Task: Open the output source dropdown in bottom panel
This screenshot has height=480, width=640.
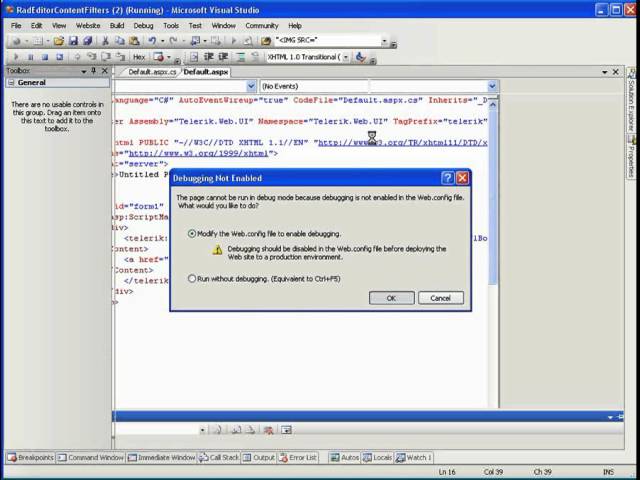Action: coord(202,430)
